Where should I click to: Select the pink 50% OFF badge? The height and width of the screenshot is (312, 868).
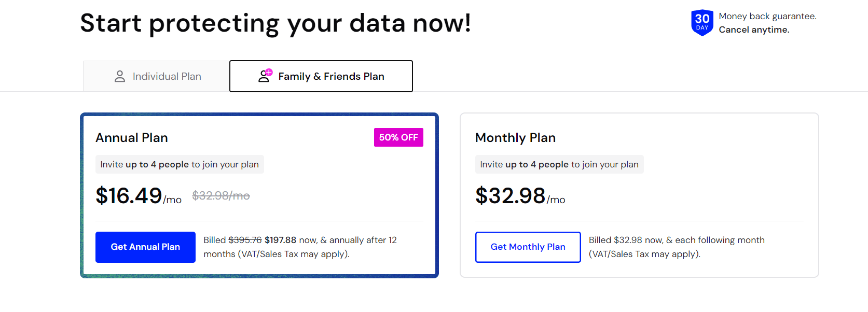pyautogui.click(x=398, y=137)
